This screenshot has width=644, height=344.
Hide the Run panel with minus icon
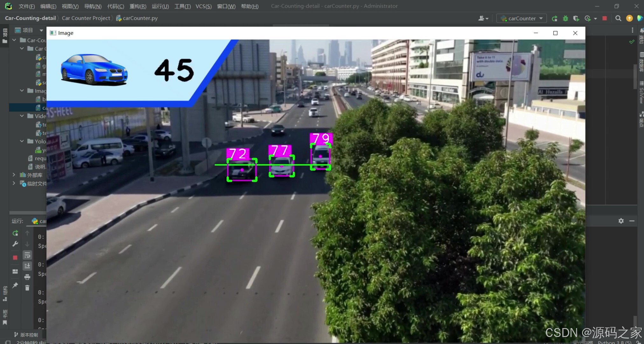632,221
